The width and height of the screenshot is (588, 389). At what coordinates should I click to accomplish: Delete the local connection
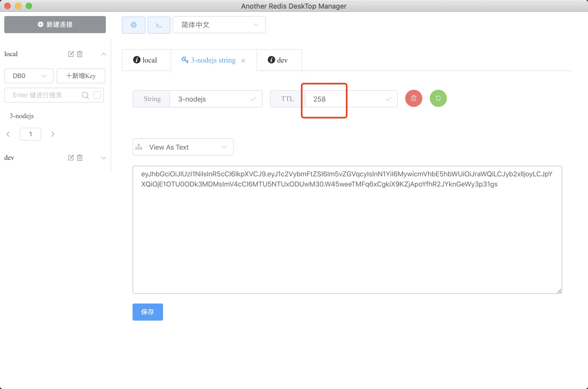coord(80,54)
